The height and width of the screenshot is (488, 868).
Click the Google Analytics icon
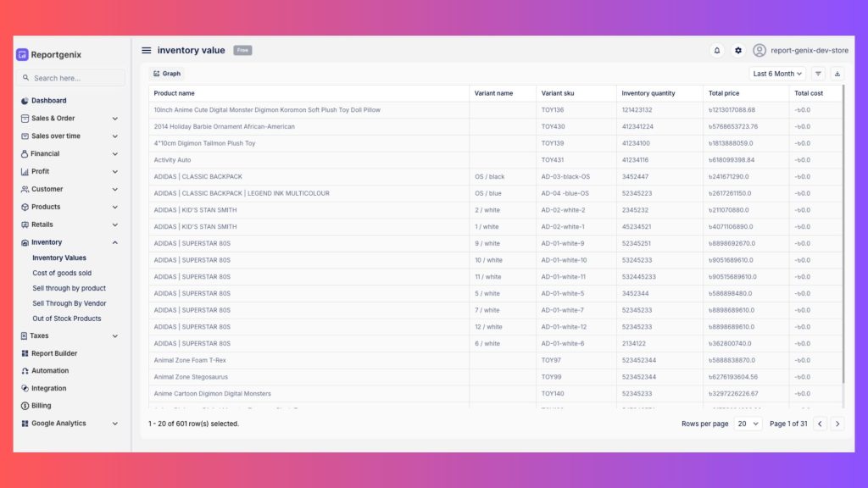point(25,424)
